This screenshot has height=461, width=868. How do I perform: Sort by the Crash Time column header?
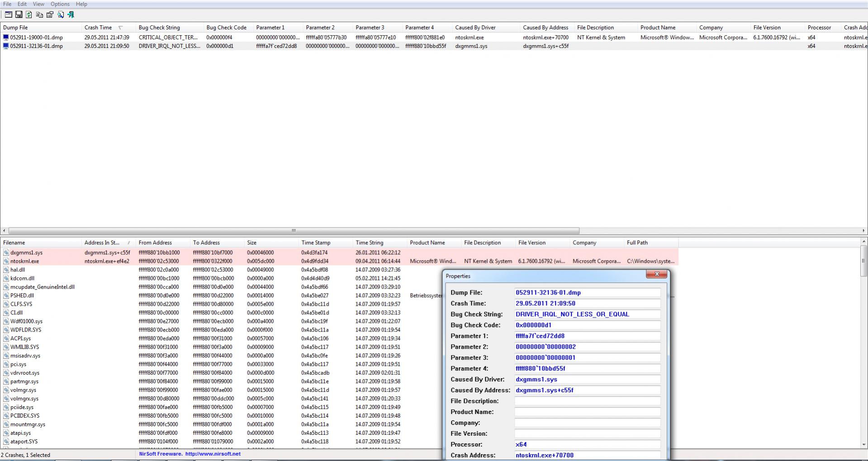109,28
